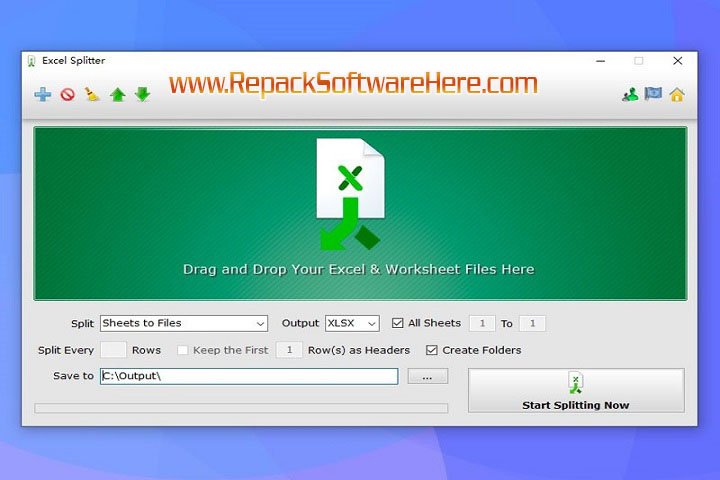Enable Keep the First rows checkbox

coord(183,350)
